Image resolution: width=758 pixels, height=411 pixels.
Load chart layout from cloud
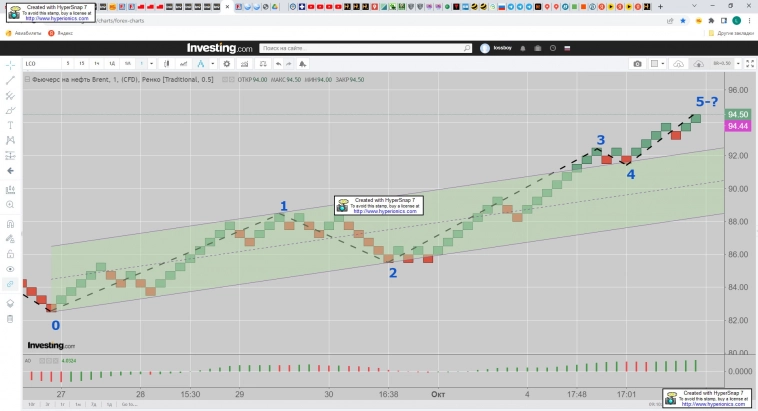tap(679, 64)
